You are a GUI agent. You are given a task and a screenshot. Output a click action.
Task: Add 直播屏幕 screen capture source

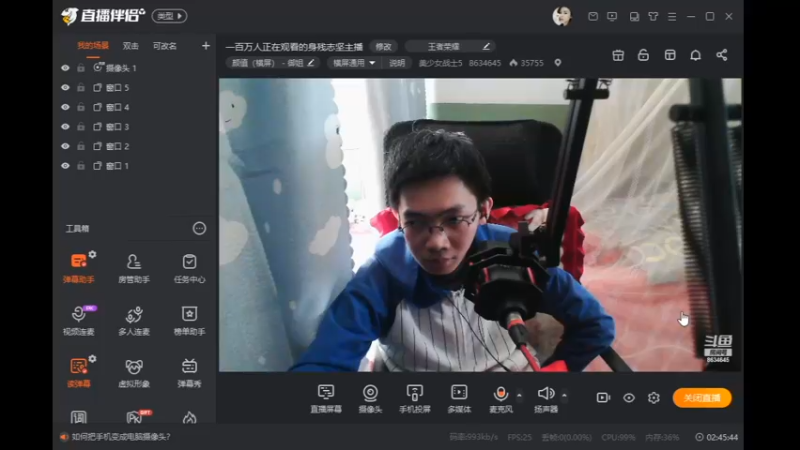pos(326,398)
